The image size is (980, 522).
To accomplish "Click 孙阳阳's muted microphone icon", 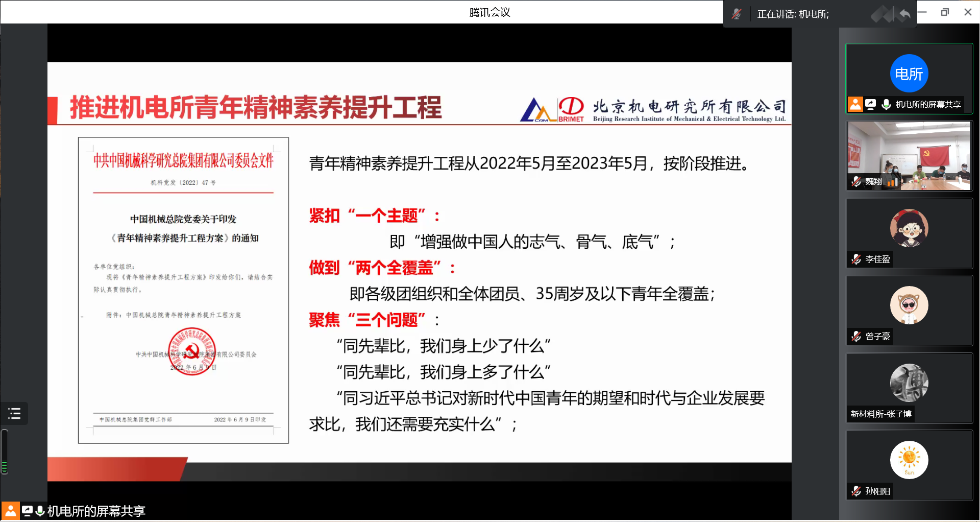I will click(856, 491).
